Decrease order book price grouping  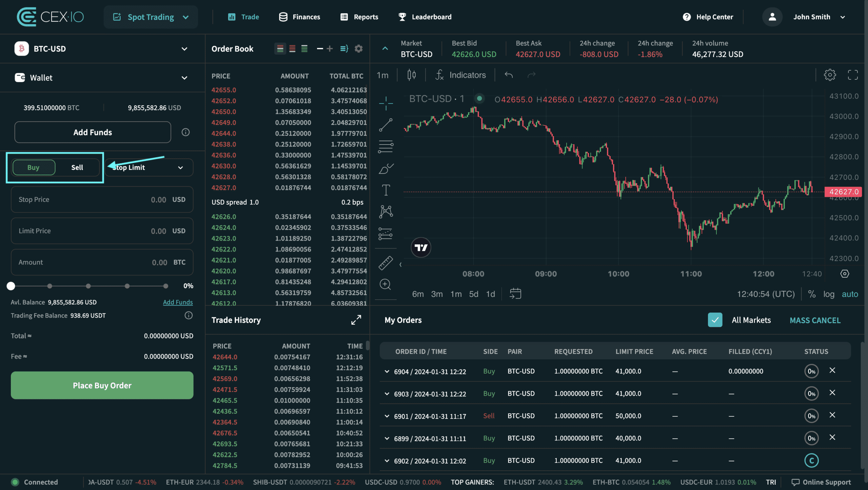[320, 49]
